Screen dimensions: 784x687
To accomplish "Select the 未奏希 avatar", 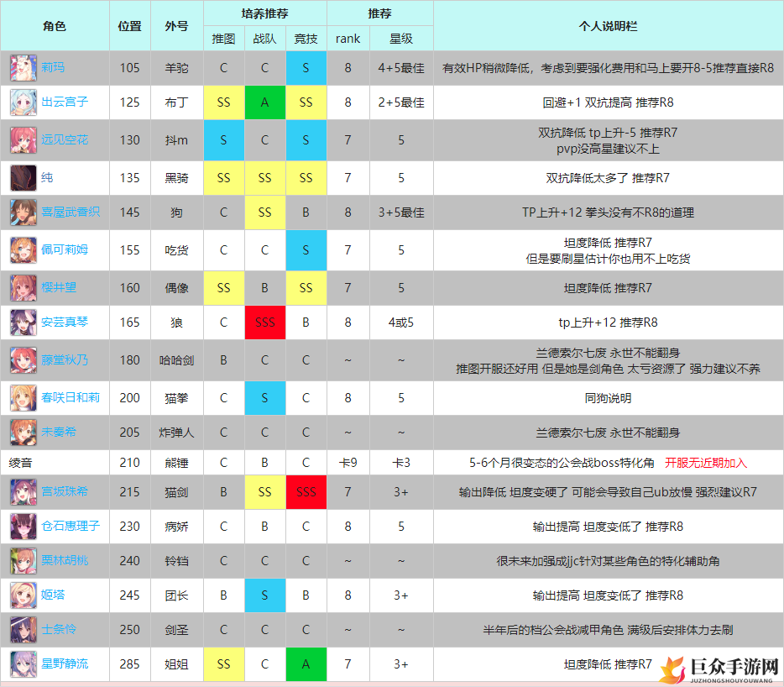I will click(x=24, y=433).
